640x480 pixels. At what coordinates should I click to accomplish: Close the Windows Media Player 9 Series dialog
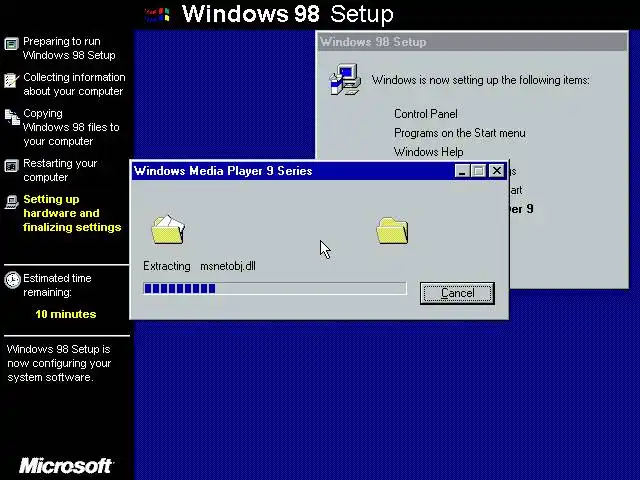(x=497, y=171)
